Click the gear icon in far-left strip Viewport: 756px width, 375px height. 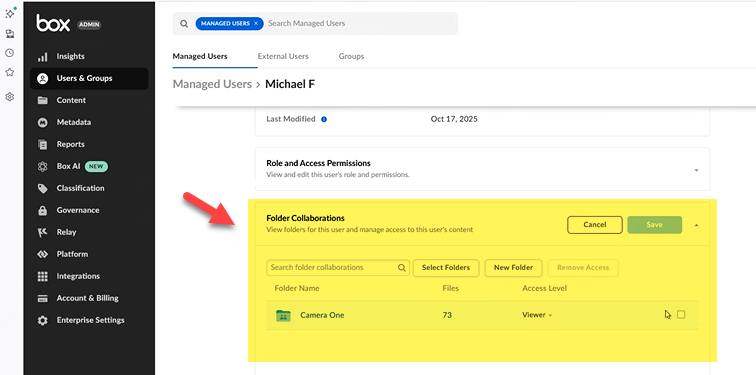click(9, 97)
